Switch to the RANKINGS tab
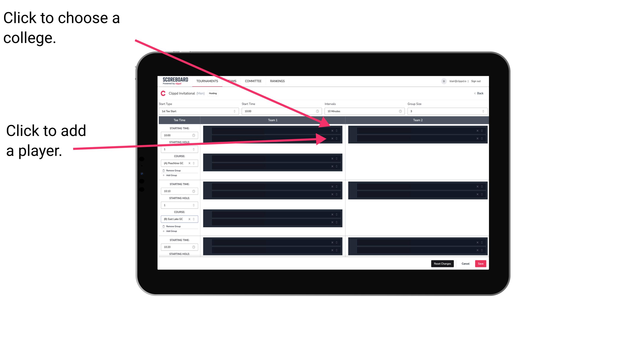The image size is (644, 346). coord(278,81)
